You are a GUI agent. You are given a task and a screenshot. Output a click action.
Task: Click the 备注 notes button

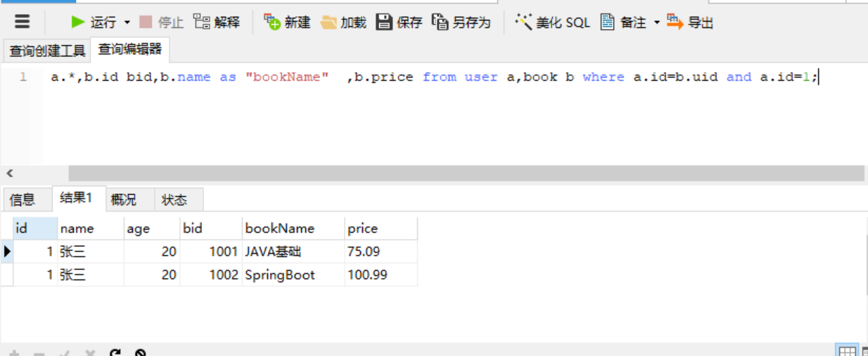[x=623, y=23]
